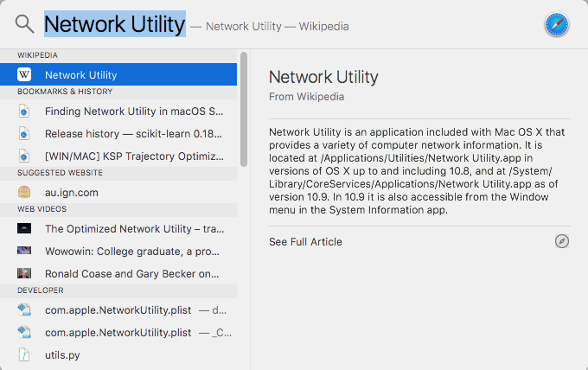Select the utils.py developer result
Viewport: 588px width, 370px height.
click(x=118, y=355)
